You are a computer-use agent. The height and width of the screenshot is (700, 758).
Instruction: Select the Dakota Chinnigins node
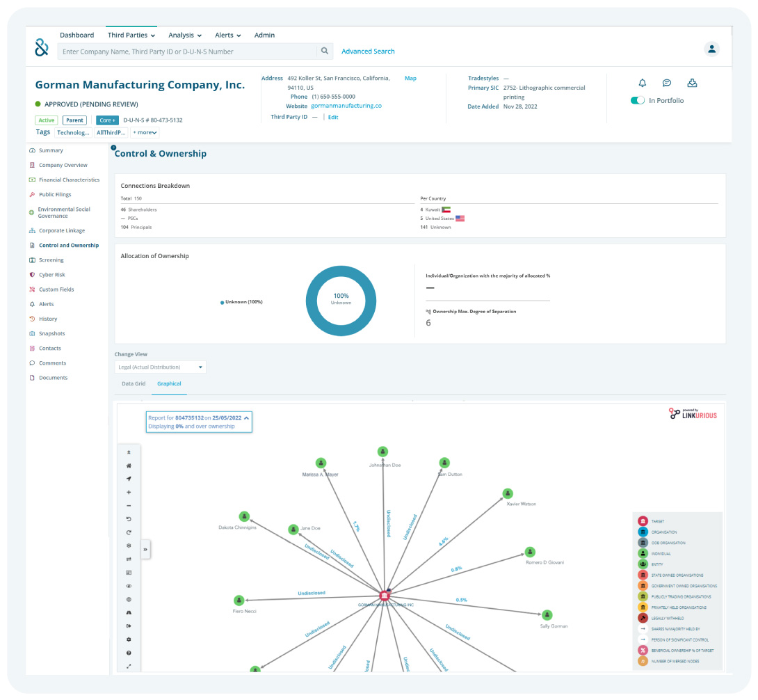tap(245, 517)
